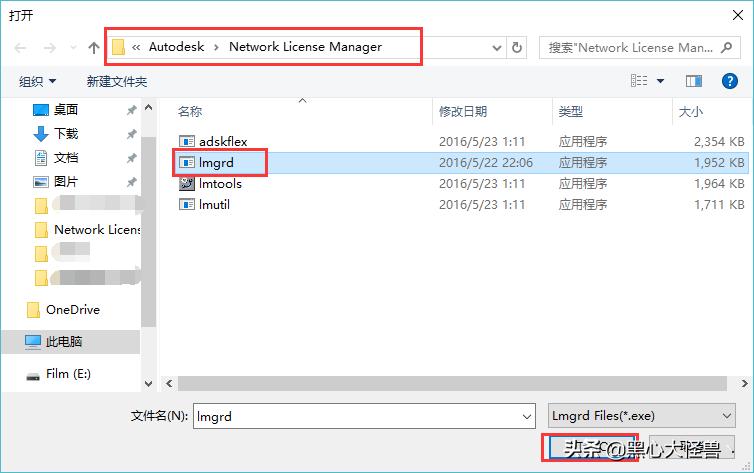This screenshot has width=754, height=473.
Task: Click pin icon next to 下载
Action: (x=131, y=134)
